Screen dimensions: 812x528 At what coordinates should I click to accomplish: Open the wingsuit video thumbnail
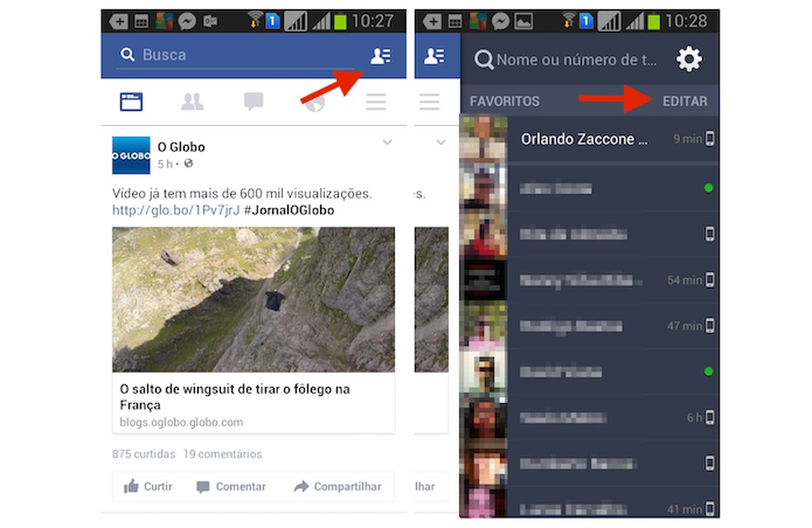click(253, 299)
